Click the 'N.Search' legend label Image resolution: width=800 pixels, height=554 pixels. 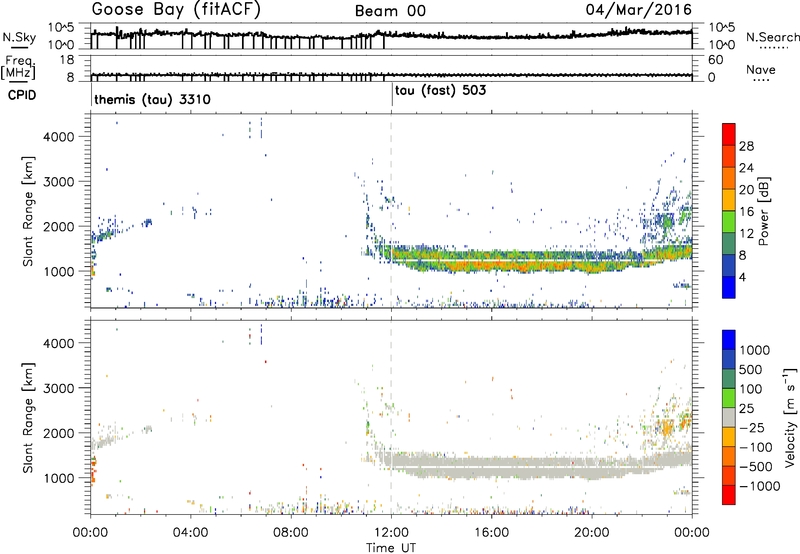click(x=772, y=37)
